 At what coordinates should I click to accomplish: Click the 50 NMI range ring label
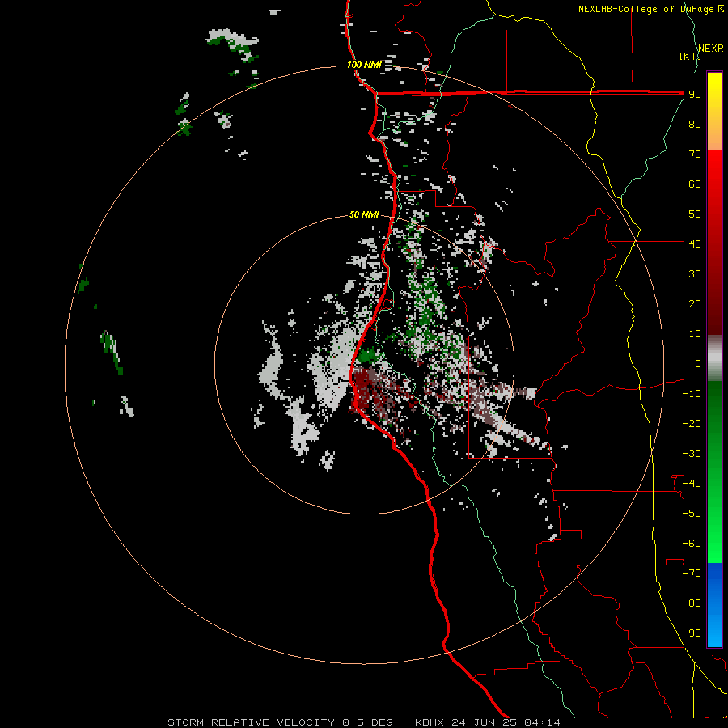[364, 214]
